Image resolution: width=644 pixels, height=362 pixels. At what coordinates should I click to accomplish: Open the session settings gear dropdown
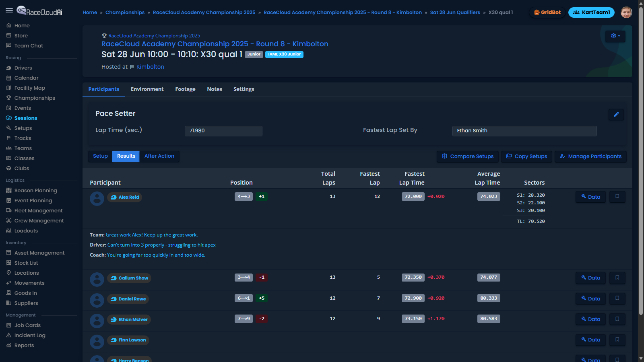(615, 36)
